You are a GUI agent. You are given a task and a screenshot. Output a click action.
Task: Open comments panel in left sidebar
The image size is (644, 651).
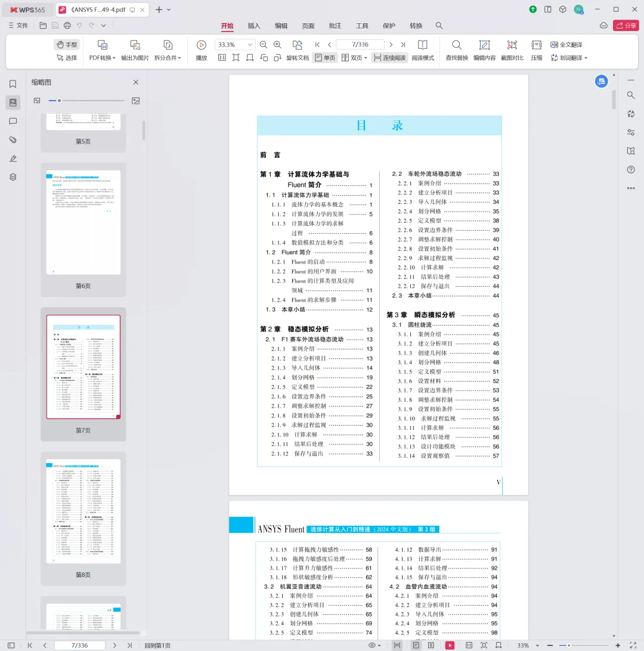click(13, 121)
